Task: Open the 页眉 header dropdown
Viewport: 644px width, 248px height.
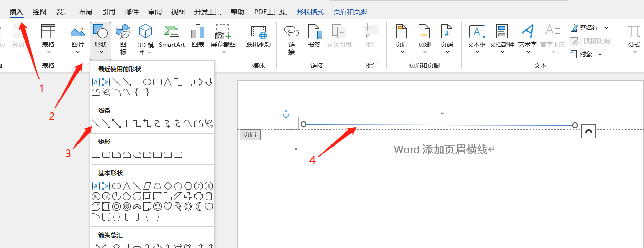Action: (x=401, y=39)
